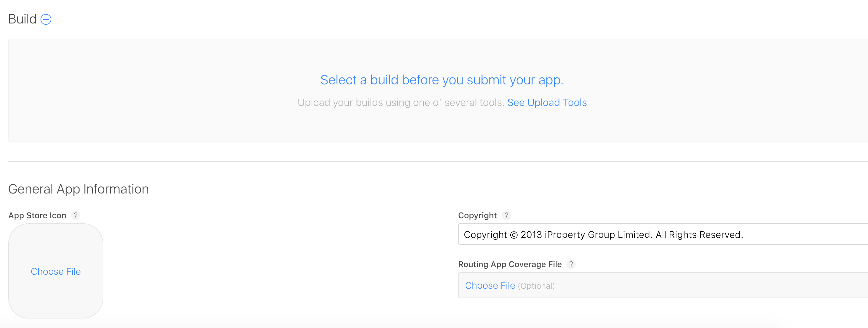Open help for Copyright field
Screen dimensions: 868x328
506,215
